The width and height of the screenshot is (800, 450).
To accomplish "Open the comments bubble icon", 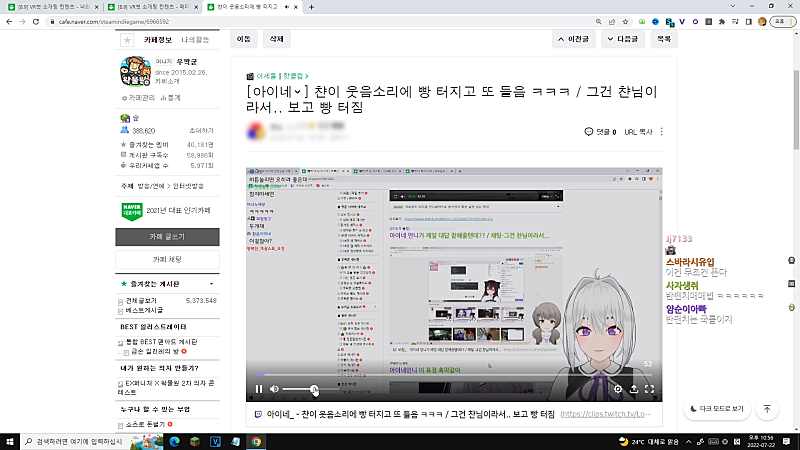I will pyautogui.click(x=589, y=132).
